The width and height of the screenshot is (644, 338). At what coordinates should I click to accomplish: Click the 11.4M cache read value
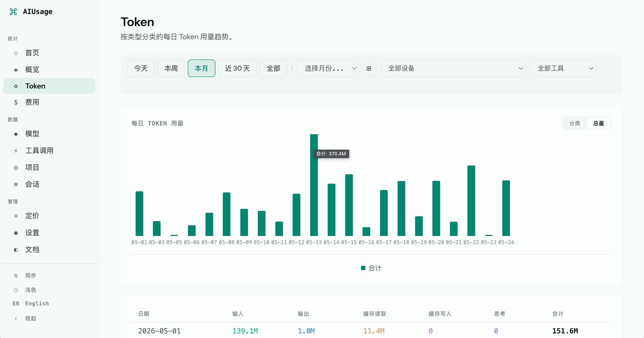374,331
